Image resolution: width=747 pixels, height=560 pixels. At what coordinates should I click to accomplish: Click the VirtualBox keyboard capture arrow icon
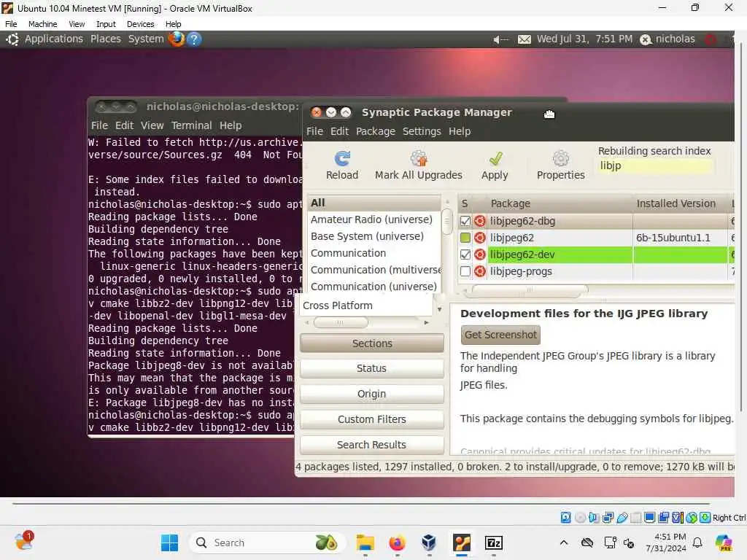click(705, 518)
